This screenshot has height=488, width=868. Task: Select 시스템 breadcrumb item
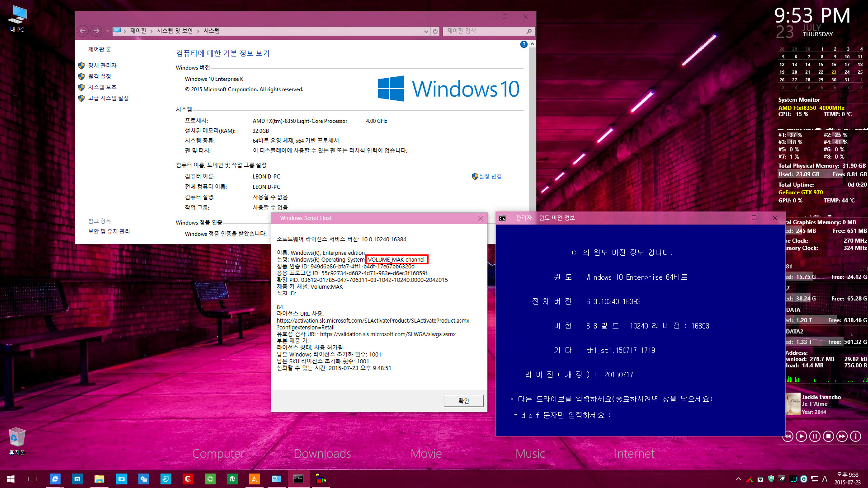click(212, 31)
